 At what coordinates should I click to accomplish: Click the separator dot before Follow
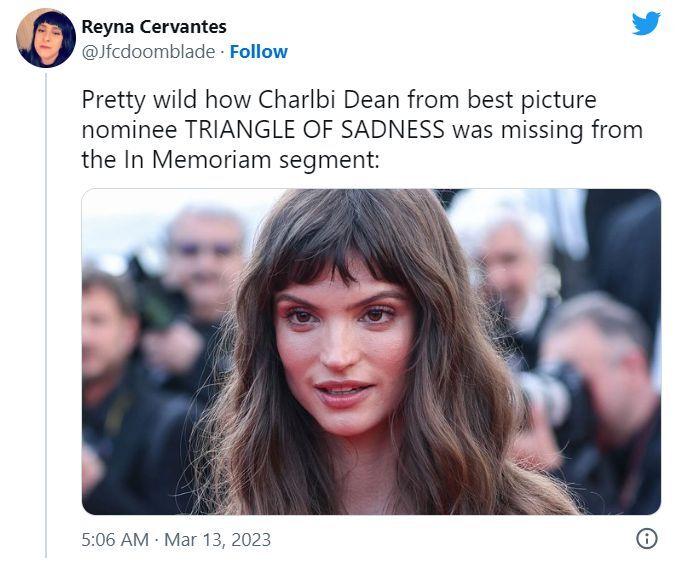(222, 51)
